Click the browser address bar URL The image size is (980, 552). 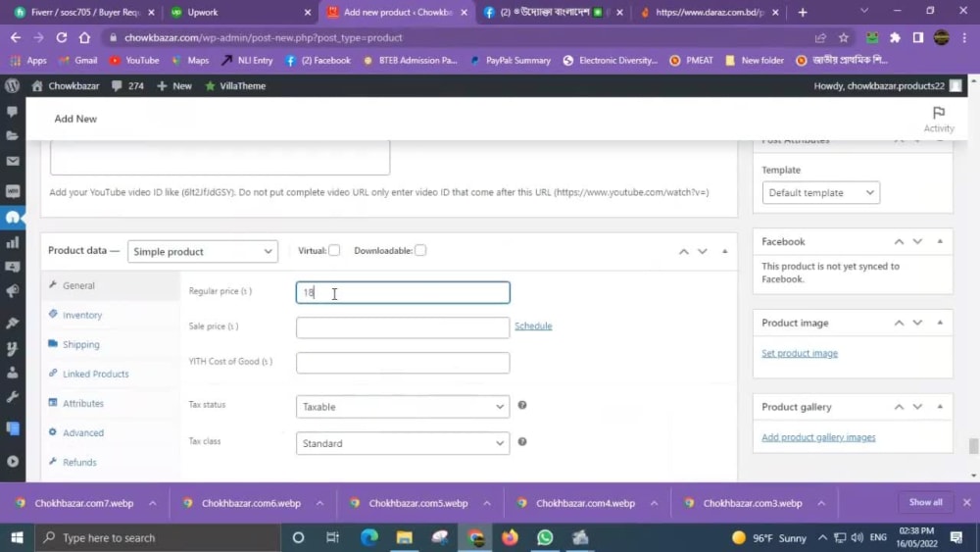click(263, 37)
